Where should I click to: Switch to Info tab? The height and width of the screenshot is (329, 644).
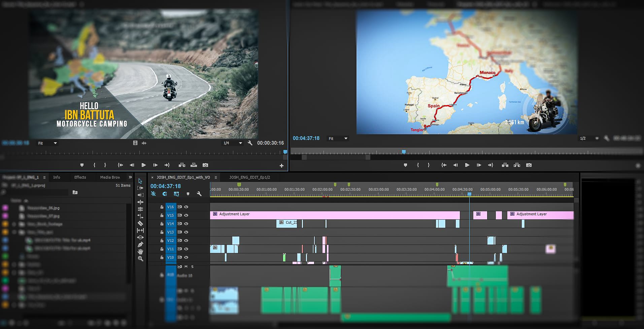point(57,177)
